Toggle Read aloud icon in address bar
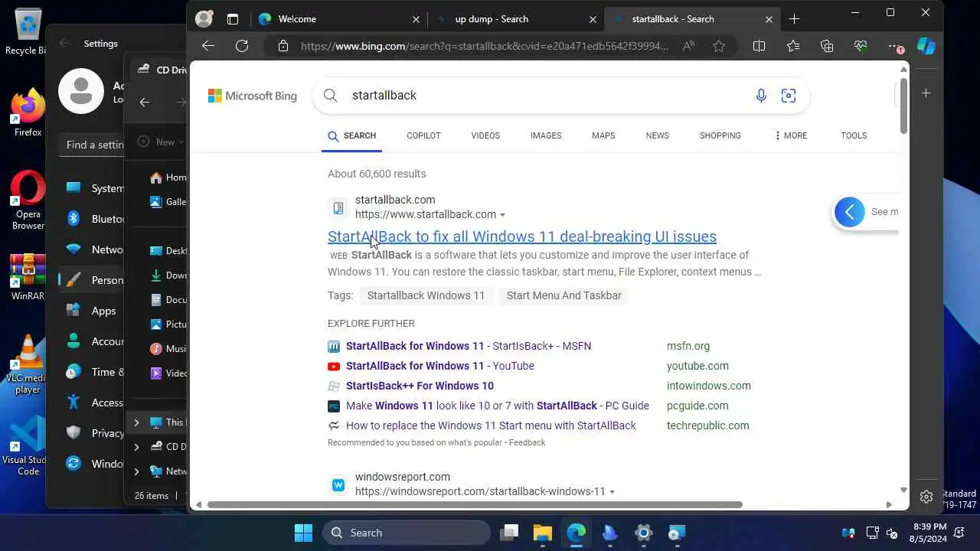 pyautogui.click(x=688, y=46)
